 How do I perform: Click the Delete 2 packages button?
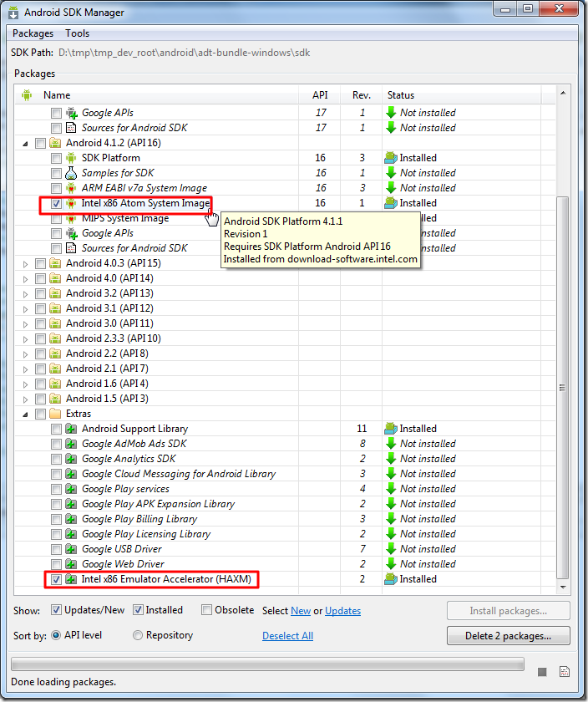coord(509,636)
